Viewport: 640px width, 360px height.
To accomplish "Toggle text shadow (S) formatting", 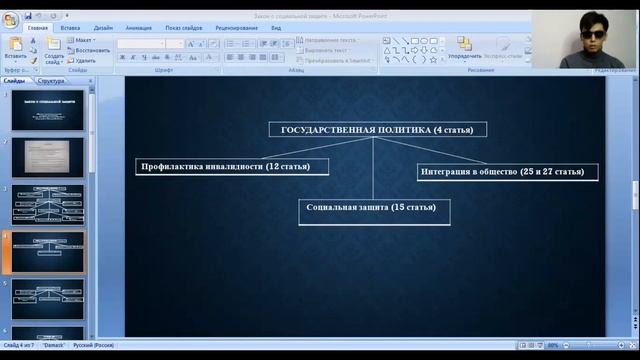I will point(167,58).
